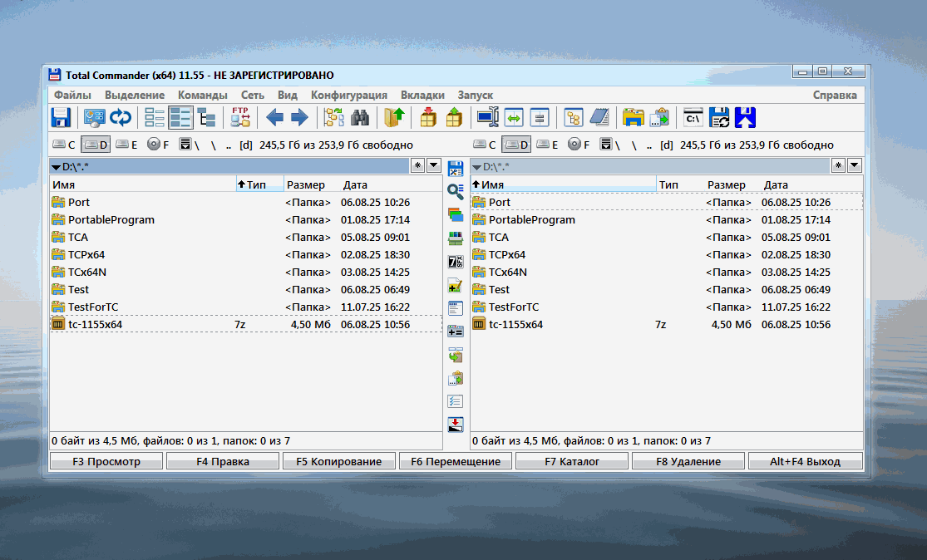The width and height of the screenshot is (927, 560).
Task: Click the F4 Правка button
Action: coord(223,461)
